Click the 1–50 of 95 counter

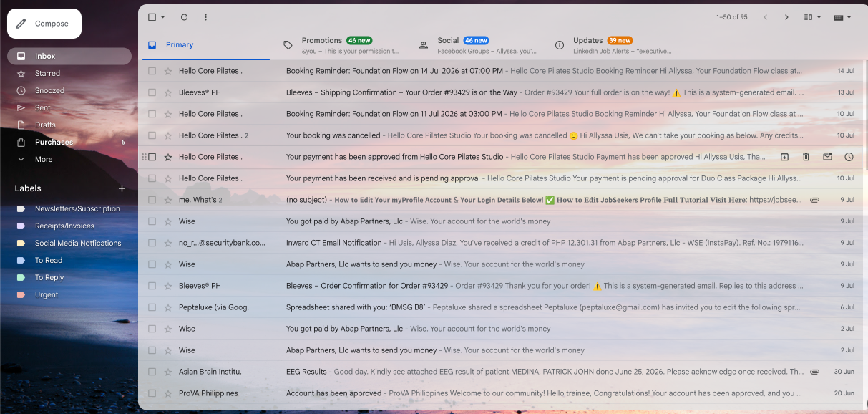pos(732,17)
